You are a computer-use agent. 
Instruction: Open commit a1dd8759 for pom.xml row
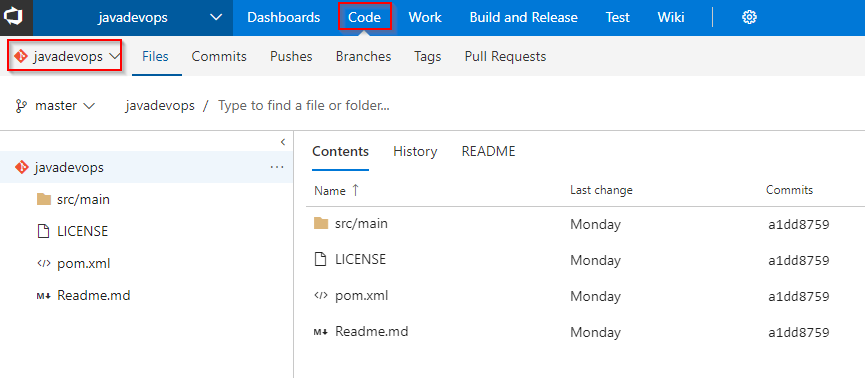(799, 296)
